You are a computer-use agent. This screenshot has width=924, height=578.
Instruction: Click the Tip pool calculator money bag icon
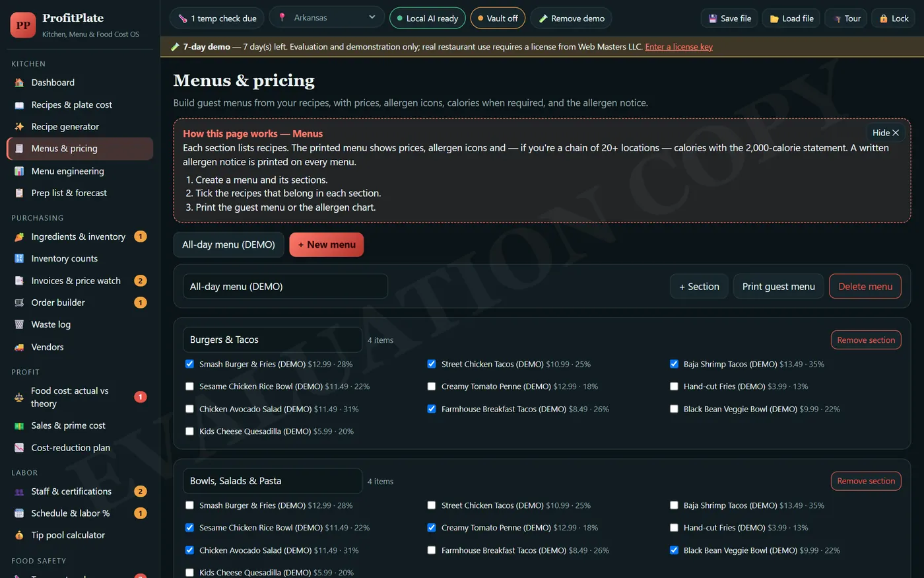coord(19,535)
